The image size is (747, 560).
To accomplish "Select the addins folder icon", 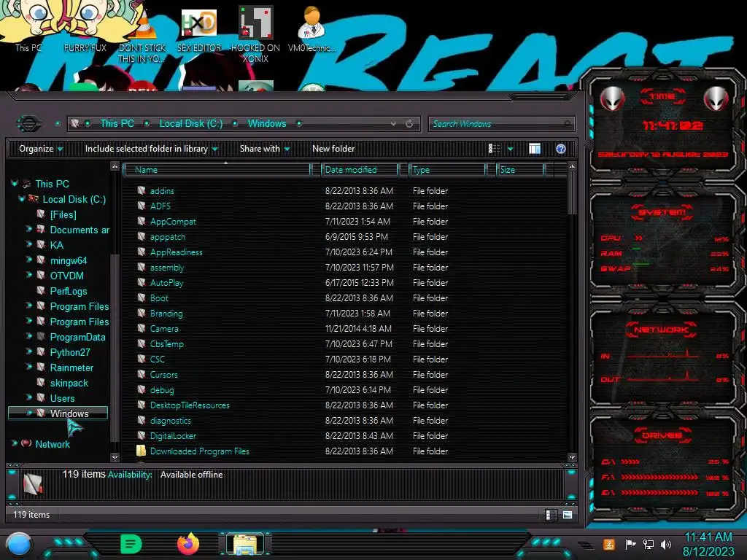I will (142, 190).
